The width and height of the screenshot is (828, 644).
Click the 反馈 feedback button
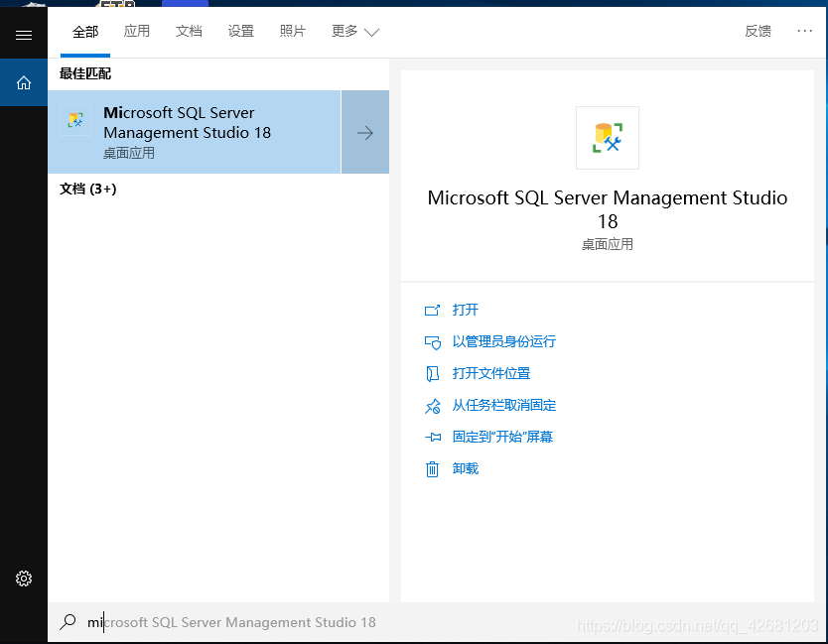pos(758,32)
